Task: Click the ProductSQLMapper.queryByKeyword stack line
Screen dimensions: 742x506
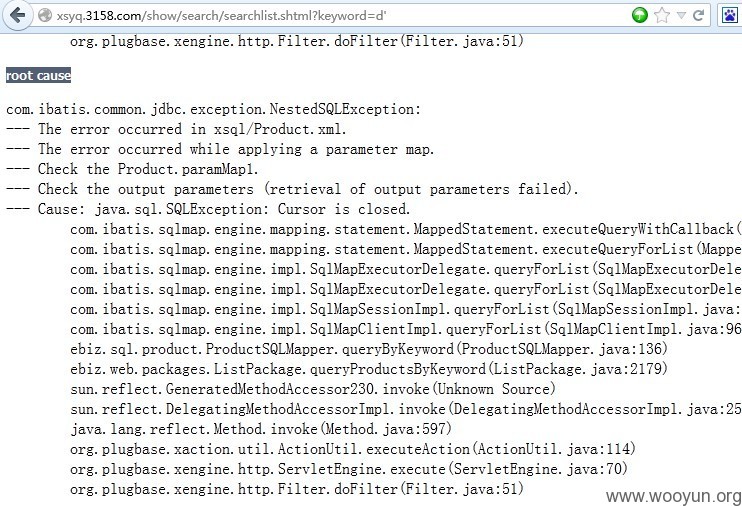Action: tap(369, 349)
